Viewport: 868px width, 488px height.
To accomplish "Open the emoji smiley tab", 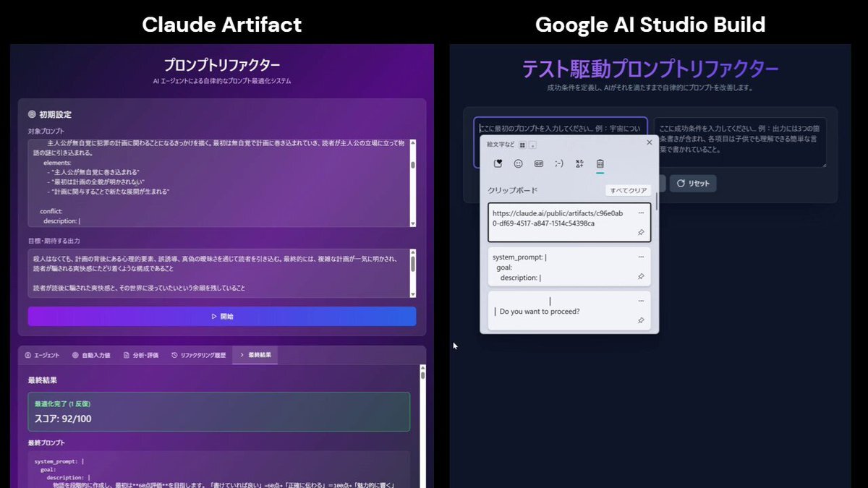I will click(518, 164).
